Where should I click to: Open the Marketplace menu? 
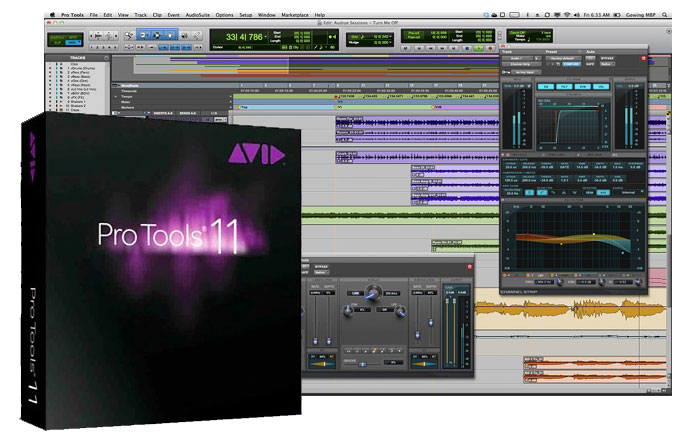tap(295, 15)
